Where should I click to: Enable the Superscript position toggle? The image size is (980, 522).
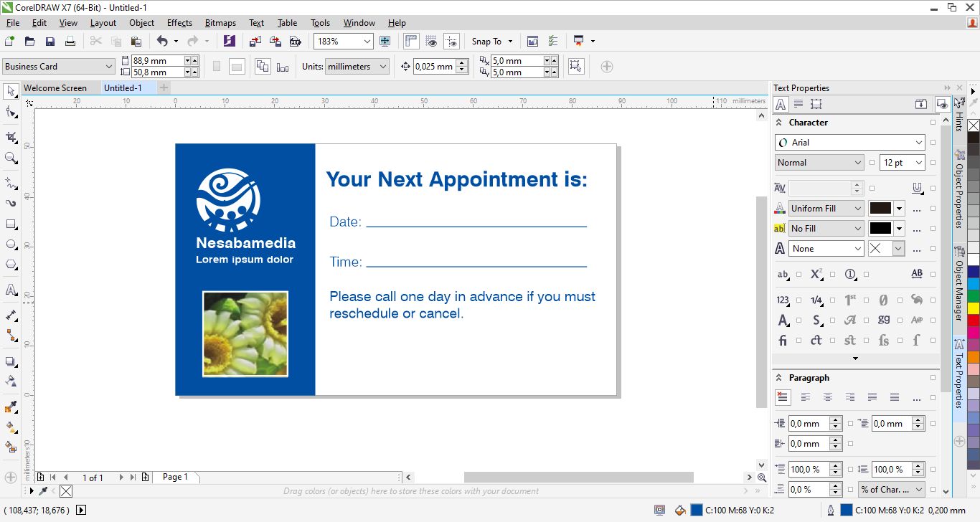[816, 274]
